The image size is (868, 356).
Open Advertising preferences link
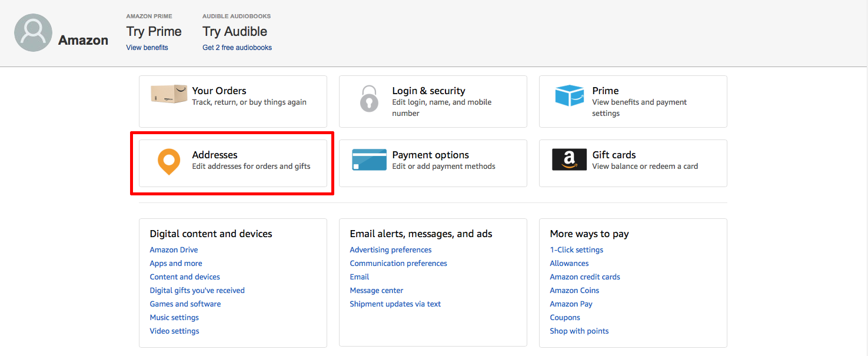[391, 250]
